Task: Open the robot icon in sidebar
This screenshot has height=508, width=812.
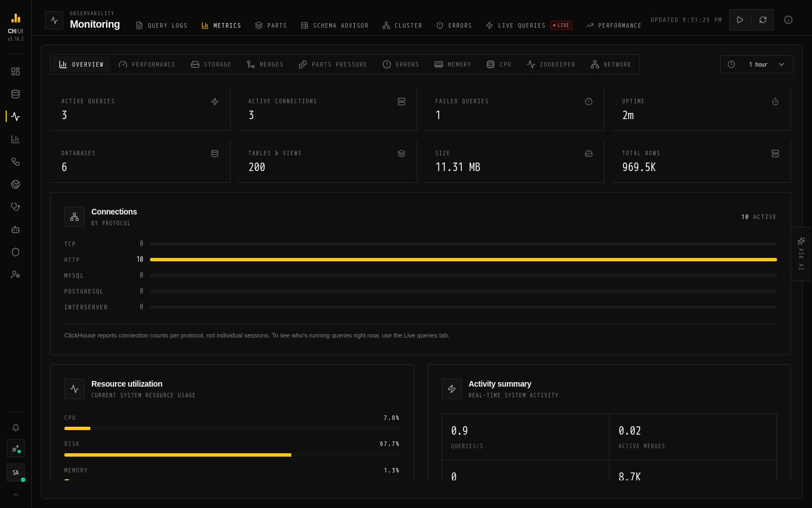Action: (x=15, y=230)
